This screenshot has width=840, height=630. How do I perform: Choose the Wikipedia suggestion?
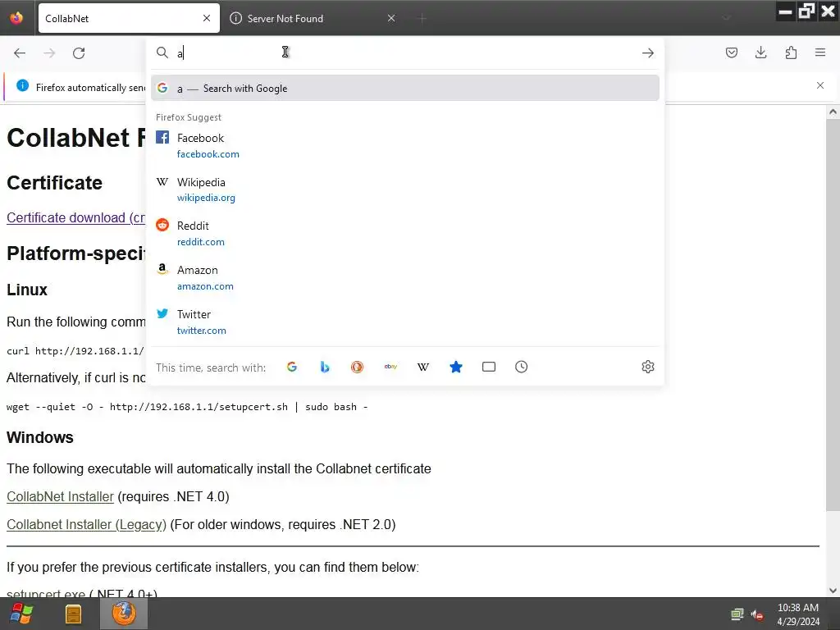point(405,189)
